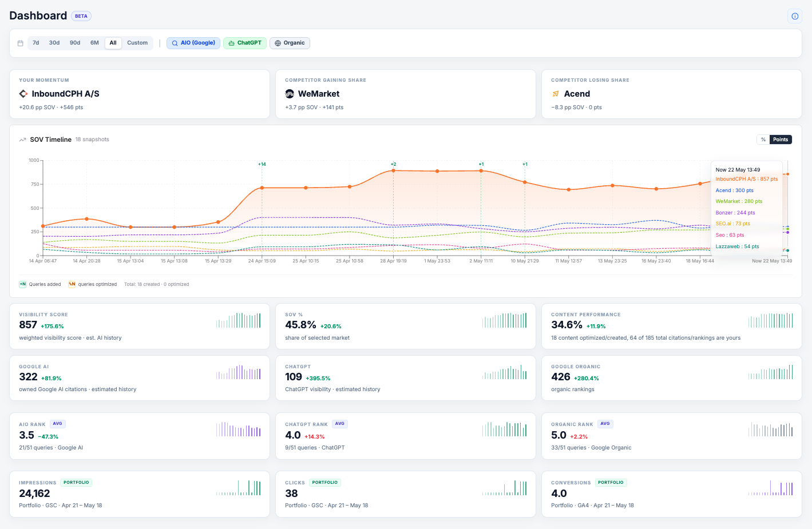Click the Google Organic sparkline
This screenshot has height=529, width=812.
[x=771, y=372]
